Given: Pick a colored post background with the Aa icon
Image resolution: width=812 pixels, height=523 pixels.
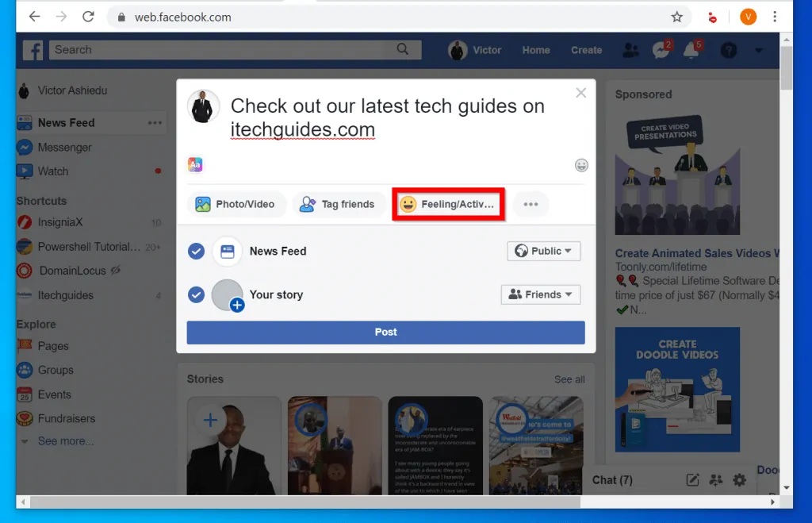Looking at the screenshot, I should (195, 164).
